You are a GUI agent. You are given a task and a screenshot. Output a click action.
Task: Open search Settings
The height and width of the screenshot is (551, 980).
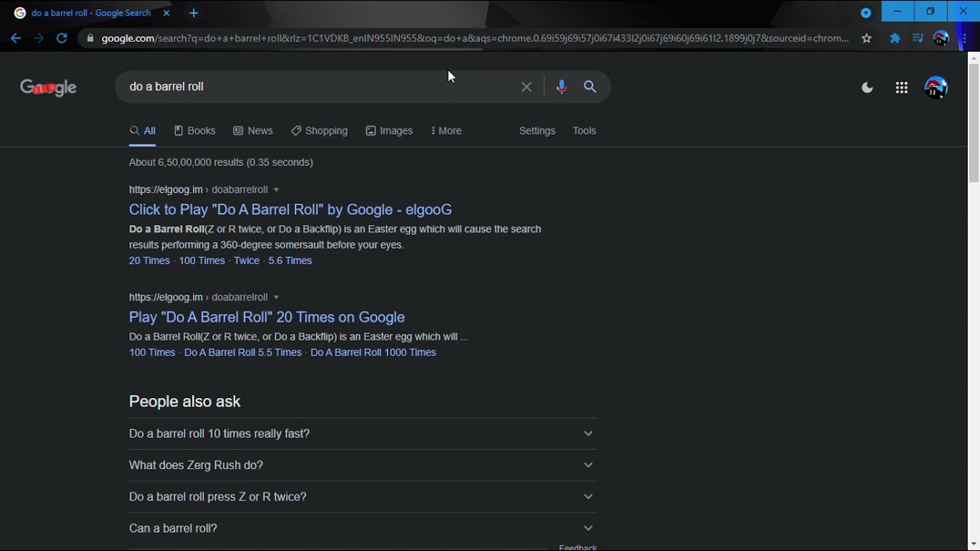pyautogui.click(x=537, y=131)
